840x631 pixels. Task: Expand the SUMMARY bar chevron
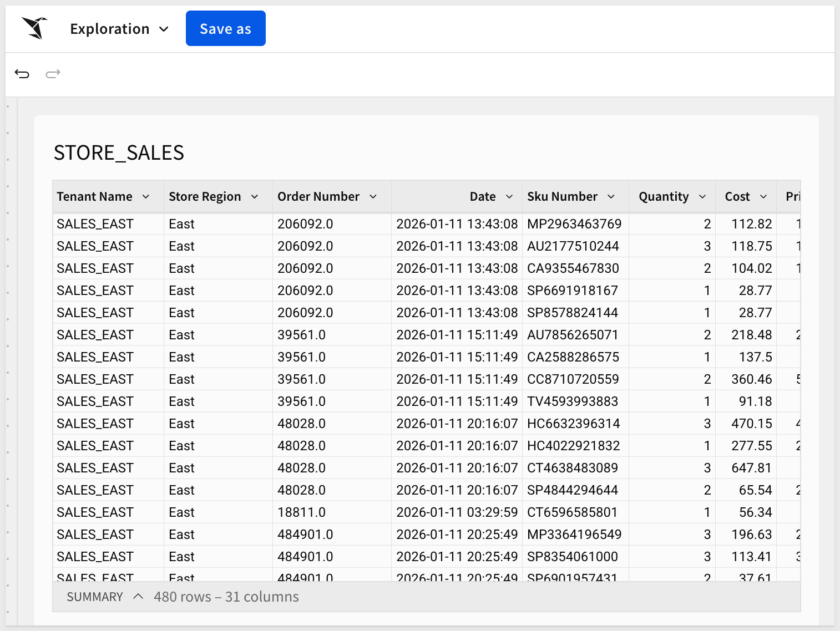tap(138, 597)
